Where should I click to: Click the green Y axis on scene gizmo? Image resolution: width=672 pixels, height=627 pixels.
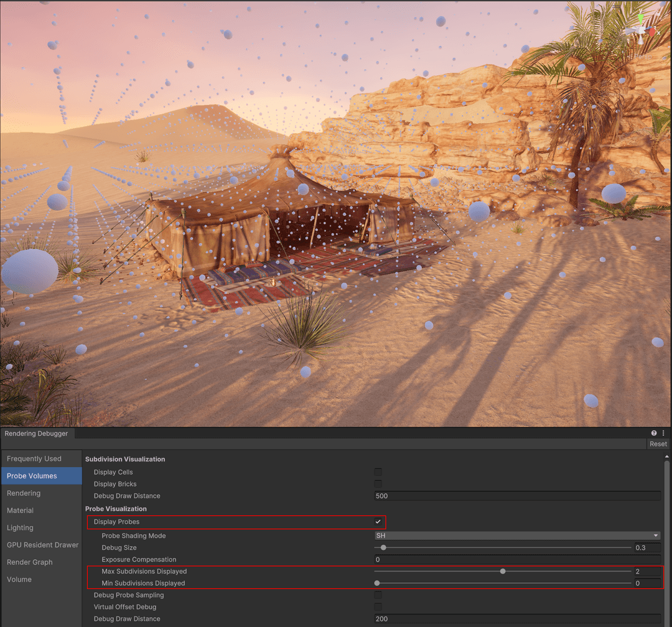point(640,17)
